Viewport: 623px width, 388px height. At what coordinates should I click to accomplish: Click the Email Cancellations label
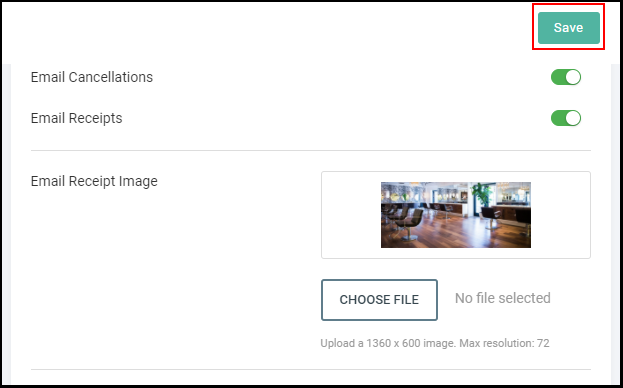[92, 77]
